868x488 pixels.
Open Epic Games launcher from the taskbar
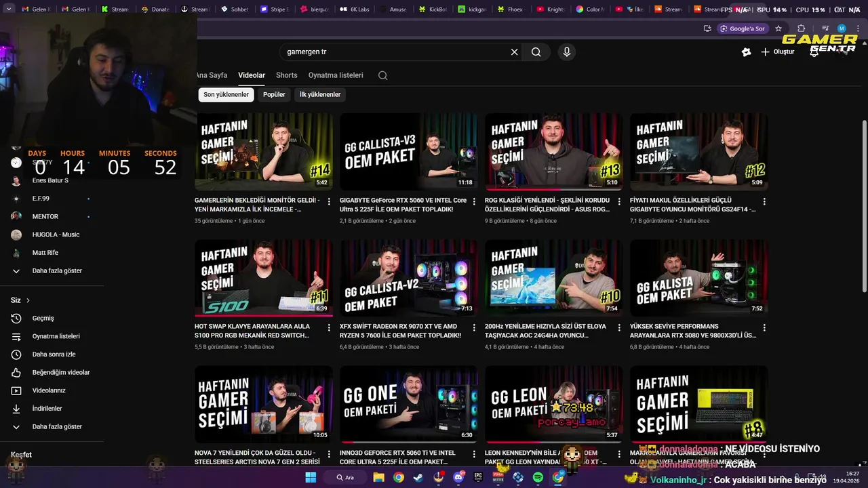pos(478,477)
